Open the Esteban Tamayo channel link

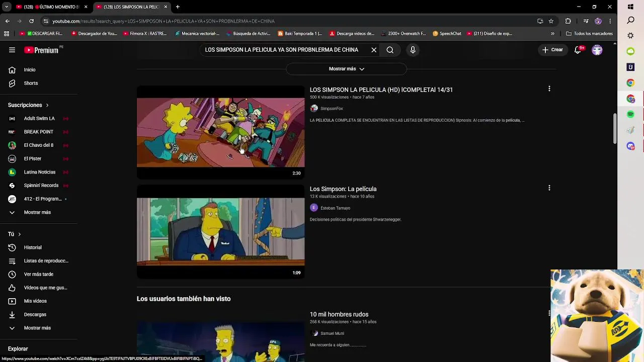pos(335,208)
